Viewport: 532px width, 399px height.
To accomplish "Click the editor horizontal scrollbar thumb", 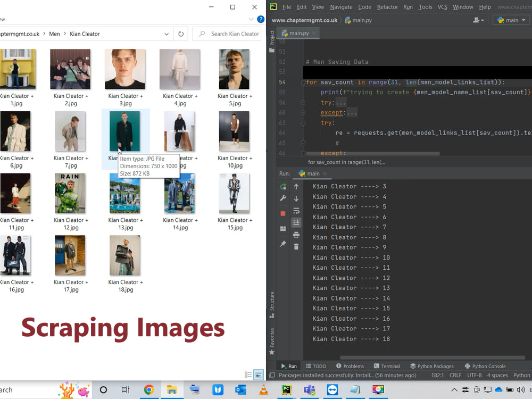I will (x=373, y=153).
